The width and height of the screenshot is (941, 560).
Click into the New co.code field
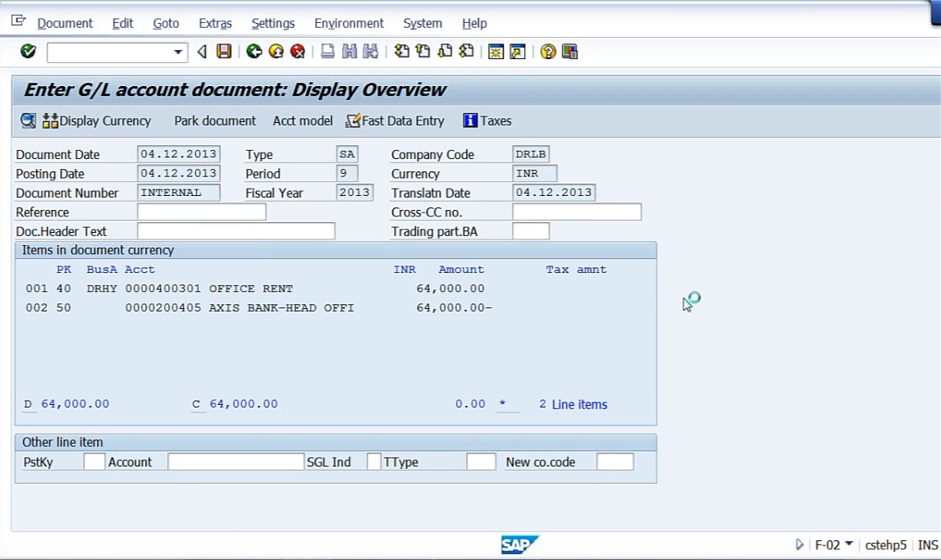(615, 462)
